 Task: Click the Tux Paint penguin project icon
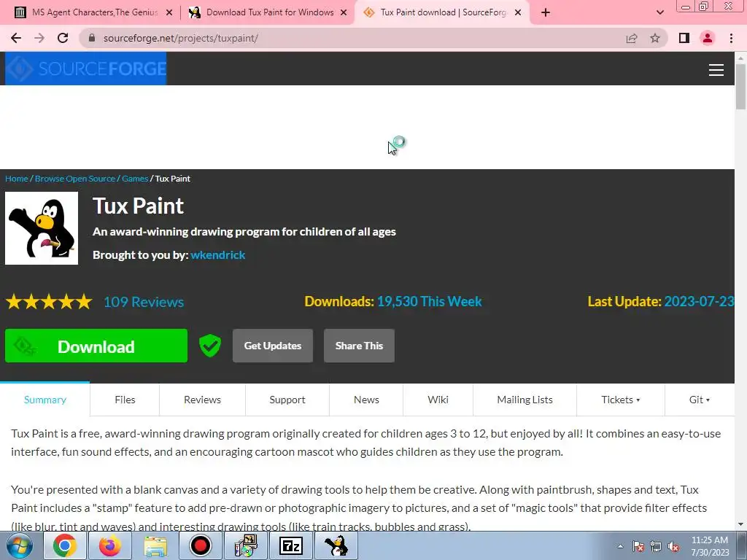point(42,228)
